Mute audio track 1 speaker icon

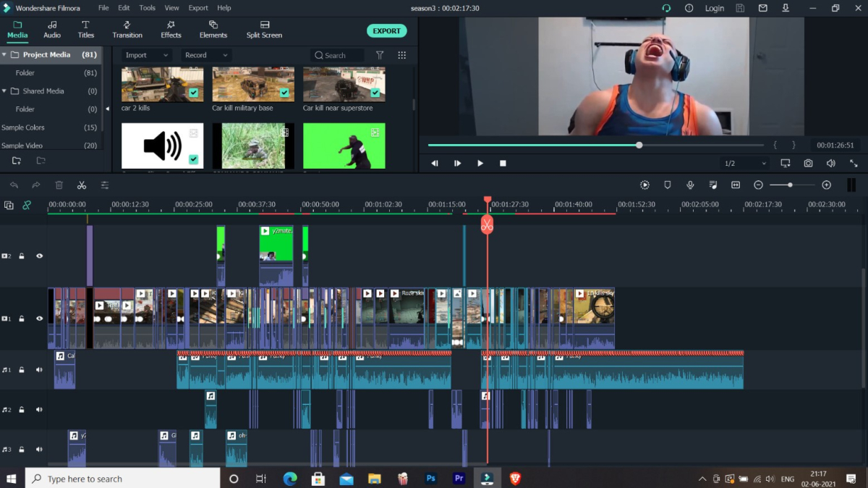(39, 370)
